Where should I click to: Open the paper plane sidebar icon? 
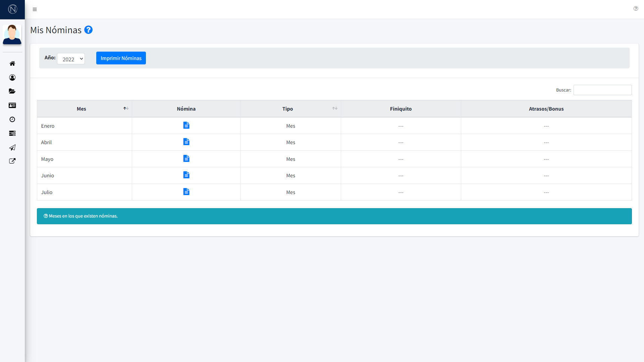coord(12,147)
